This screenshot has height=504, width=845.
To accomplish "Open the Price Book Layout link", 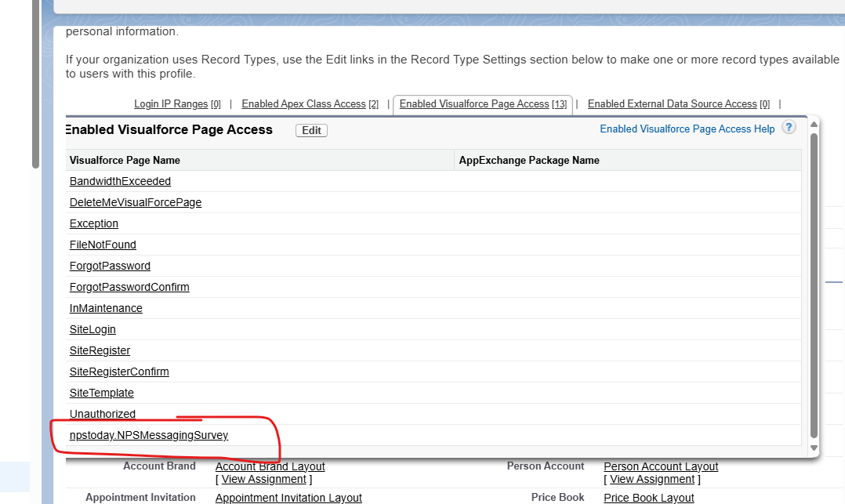I will tap(648, 498).
